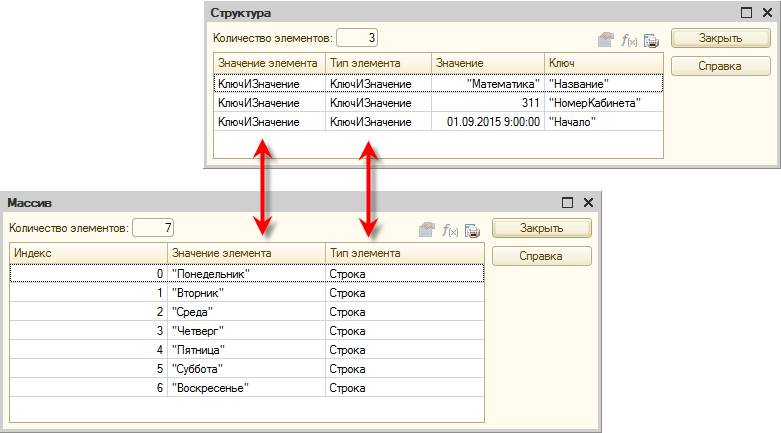The image size is (781, 433).
Task: Click index 0 in the Массив table
Action: (89, 274)
